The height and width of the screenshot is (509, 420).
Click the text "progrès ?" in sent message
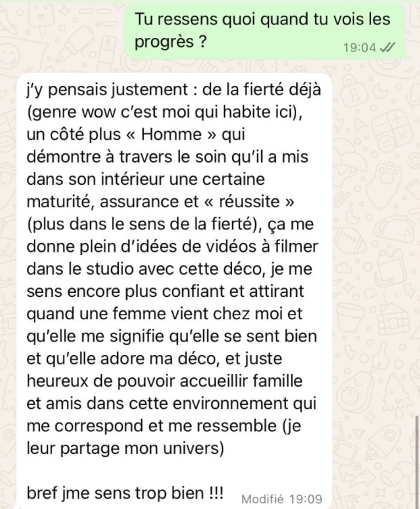tap(170, 42)
